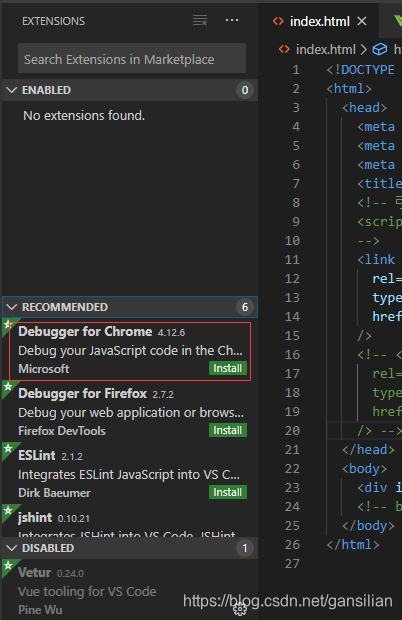Click recommended star badge on Debugger for Chrome
The image size is (402, 620).
click(8, 325)
